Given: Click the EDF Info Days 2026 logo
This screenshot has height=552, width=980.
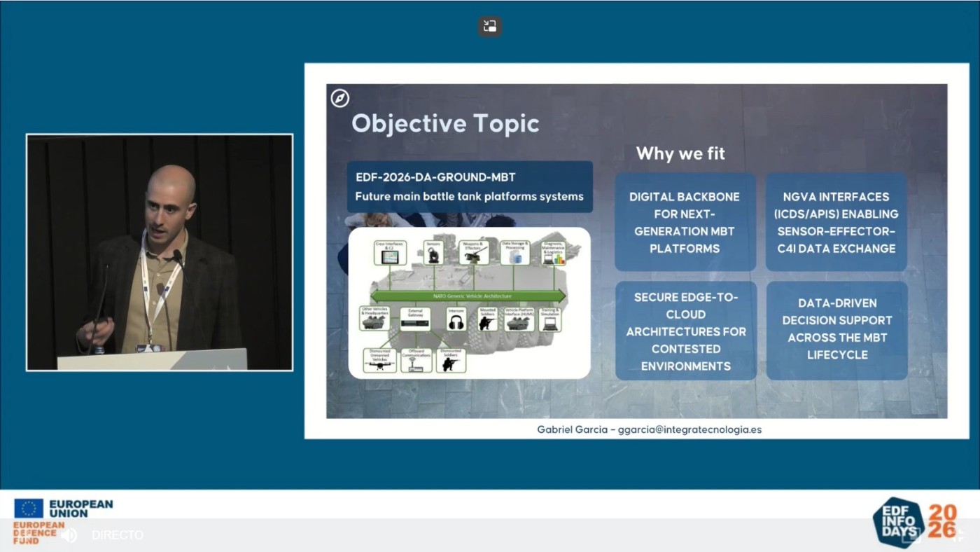Looking at the screenshot, I should pos(914,522).
